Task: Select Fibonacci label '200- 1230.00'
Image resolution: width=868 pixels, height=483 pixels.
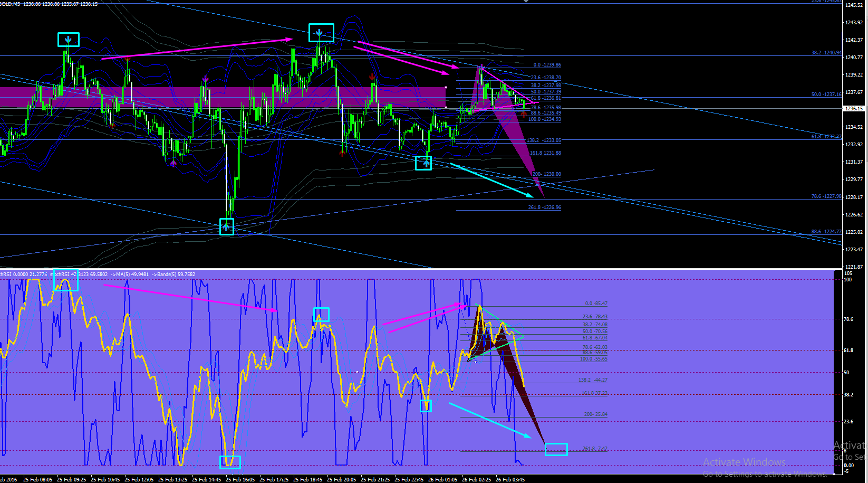Action: (546, 174)
